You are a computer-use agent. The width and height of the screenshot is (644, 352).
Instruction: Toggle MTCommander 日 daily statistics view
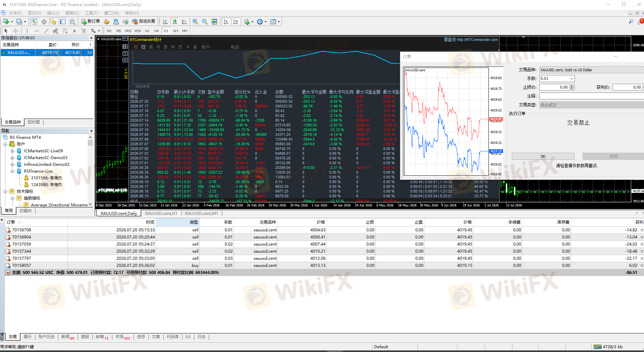click(143, 47)
